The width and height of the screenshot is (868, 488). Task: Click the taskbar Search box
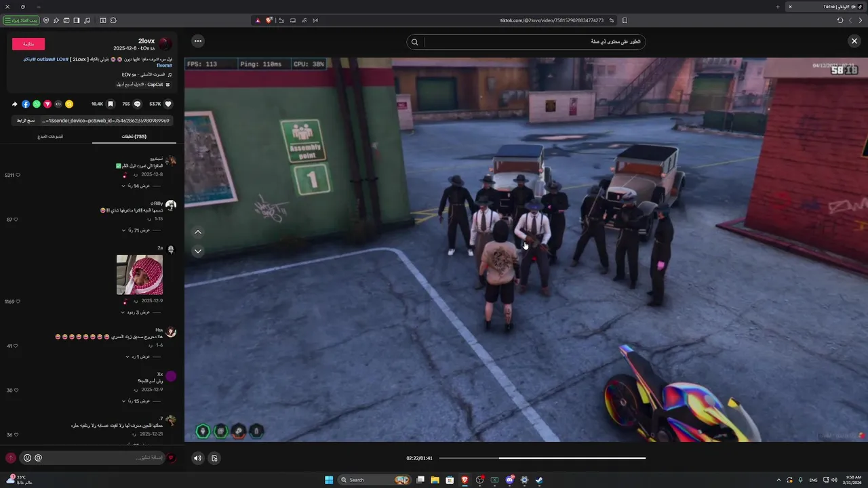click(x=375, y=480)
